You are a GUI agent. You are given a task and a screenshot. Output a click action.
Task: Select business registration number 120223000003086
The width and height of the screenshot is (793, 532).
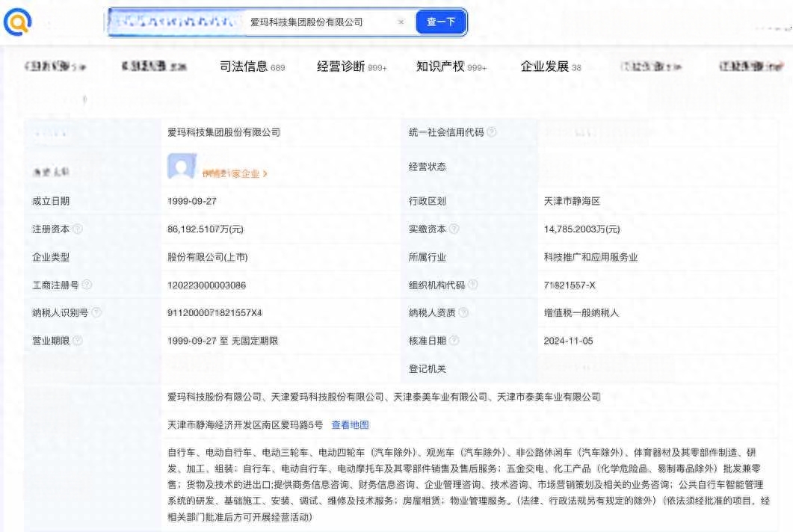[x=206, y=285]
